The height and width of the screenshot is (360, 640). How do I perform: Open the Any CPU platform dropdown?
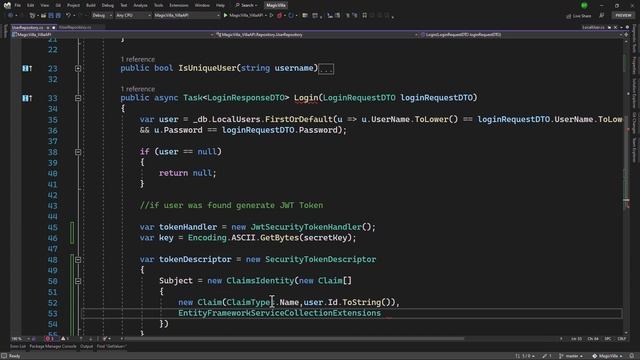[x=133, y=16]
